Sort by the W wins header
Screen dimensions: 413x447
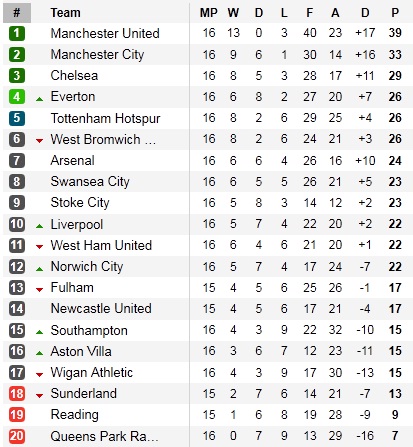(x=233, y=13)
